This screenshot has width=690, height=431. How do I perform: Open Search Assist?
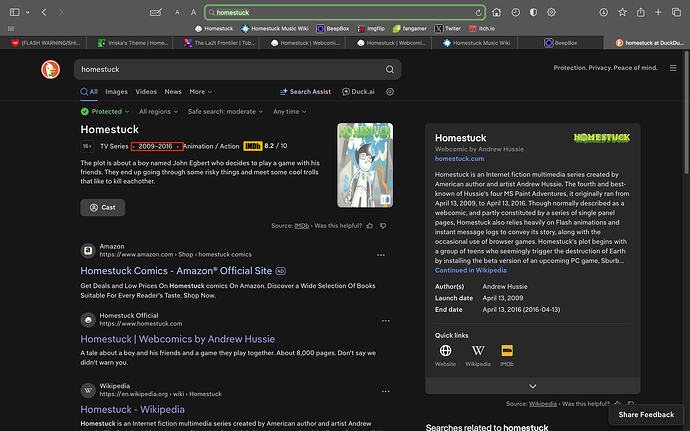[305, 92]
